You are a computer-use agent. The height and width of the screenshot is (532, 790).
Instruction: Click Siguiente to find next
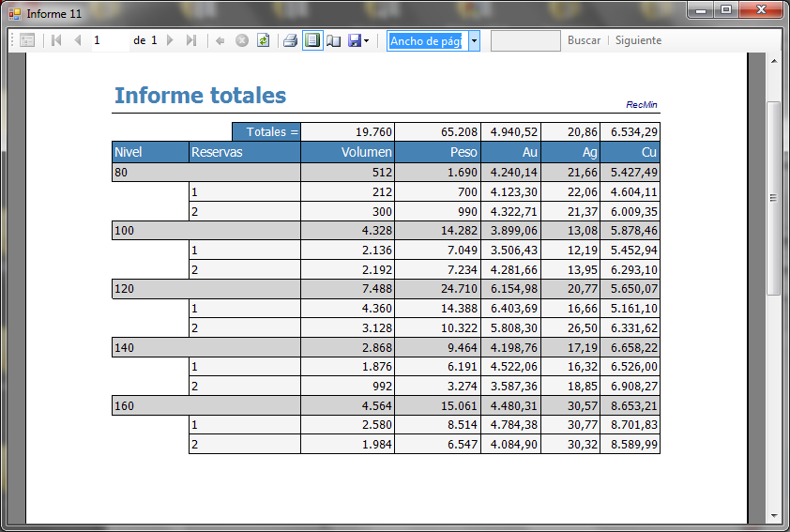click(x=638, y=40)
